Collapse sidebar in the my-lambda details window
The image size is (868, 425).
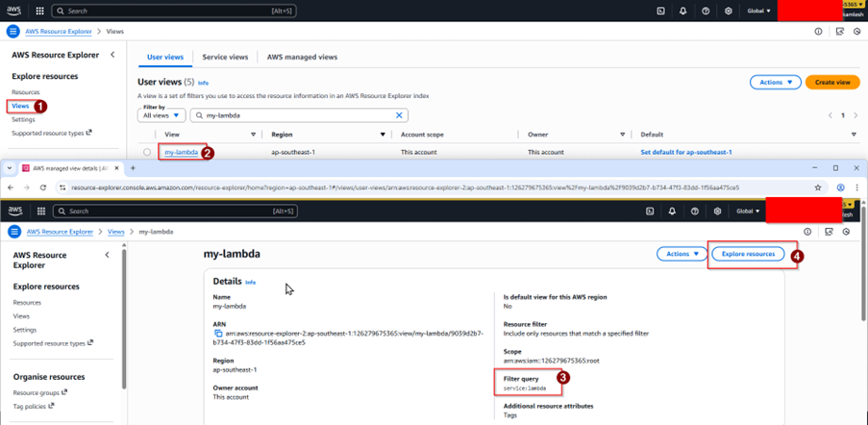pyautogui.click(x=108, y=255)
